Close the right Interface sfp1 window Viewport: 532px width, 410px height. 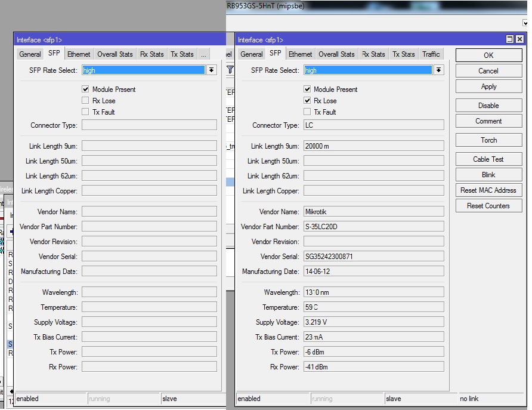(519, 39)
